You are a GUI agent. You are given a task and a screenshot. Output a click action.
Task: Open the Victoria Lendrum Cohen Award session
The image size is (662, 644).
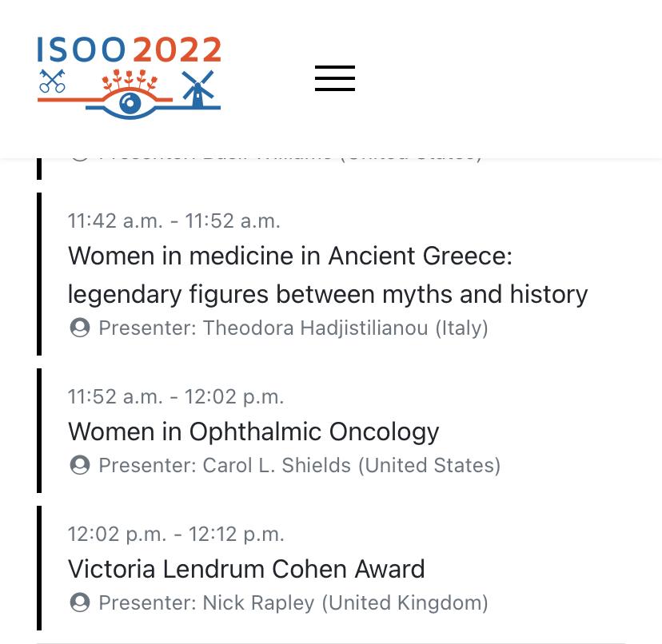tap(246, 569)
